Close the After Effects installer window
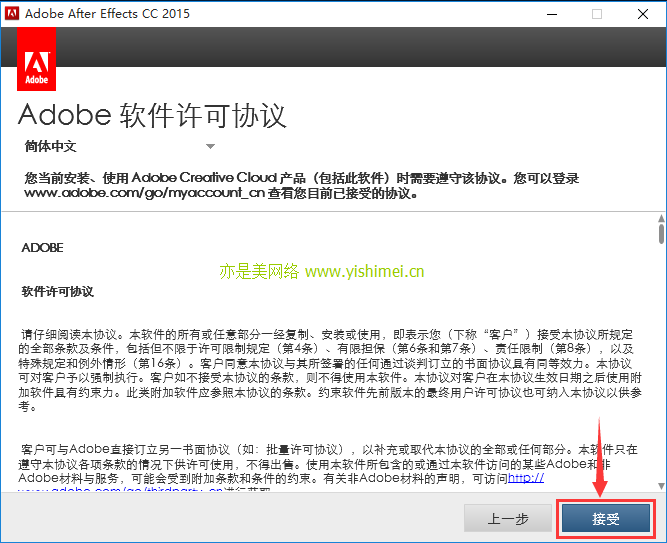 (643, 14)
